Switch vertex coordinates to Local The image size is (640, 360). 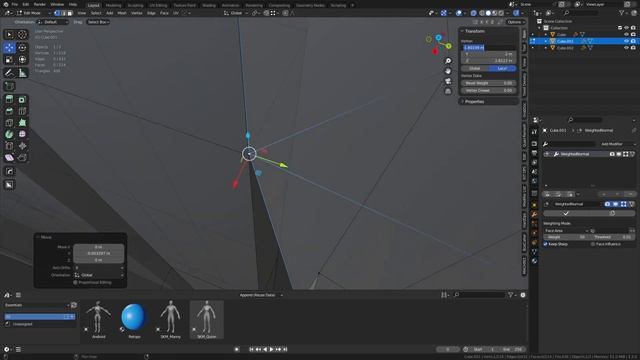click(x=502, y=69)
